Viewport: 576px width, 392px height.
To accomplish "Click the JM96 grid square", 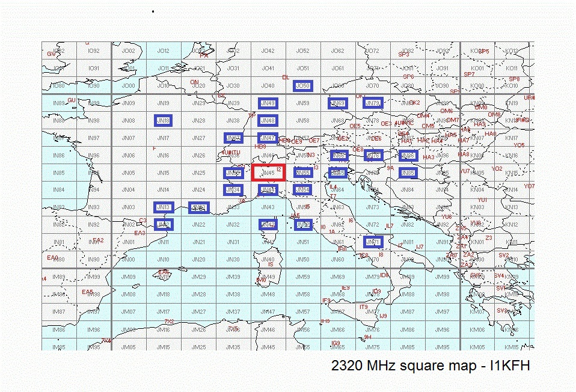I will 443,330.
